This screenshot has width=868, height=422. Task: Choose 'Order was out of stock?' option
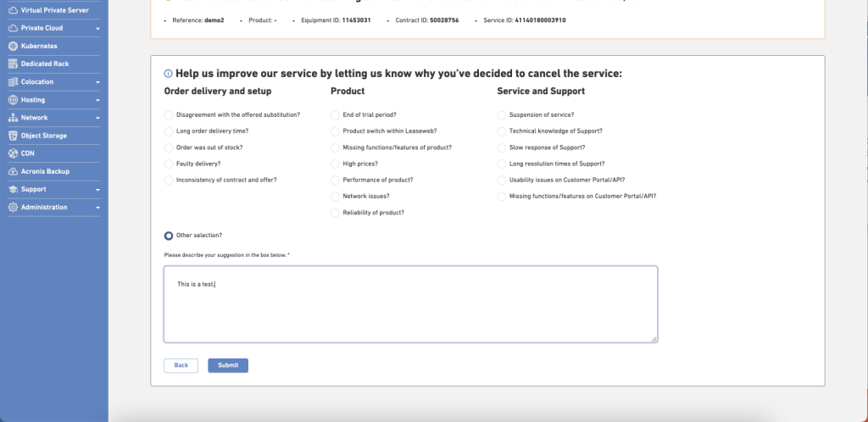(169, 147)
